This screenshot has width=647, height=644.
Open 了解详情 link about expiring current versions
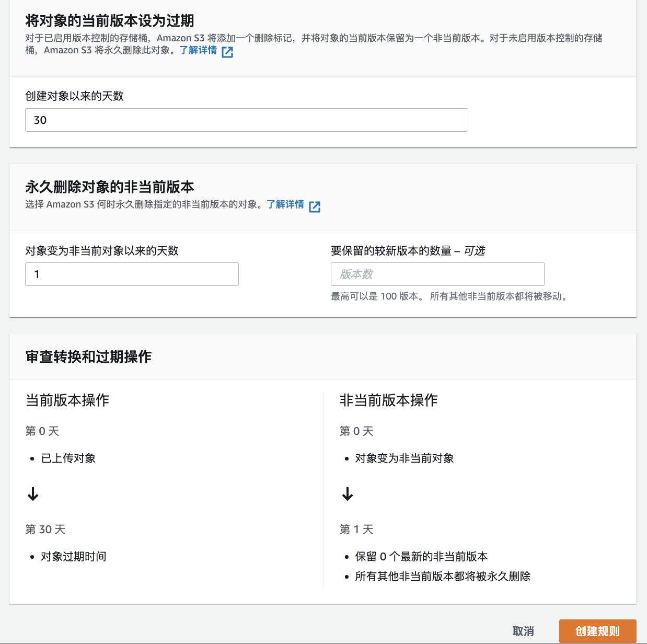198,51
